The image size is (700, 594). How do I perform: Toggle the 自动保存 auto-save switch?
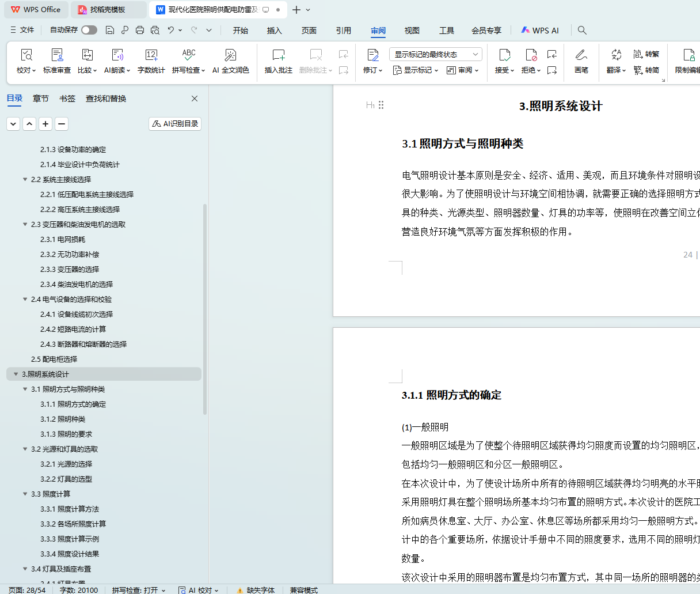[x=89, y=30]
